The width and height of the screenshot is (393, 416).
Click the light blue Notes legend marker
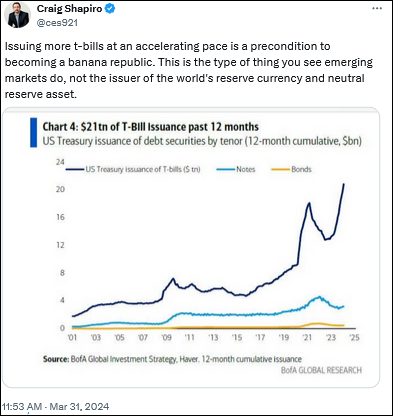(226, 169)
